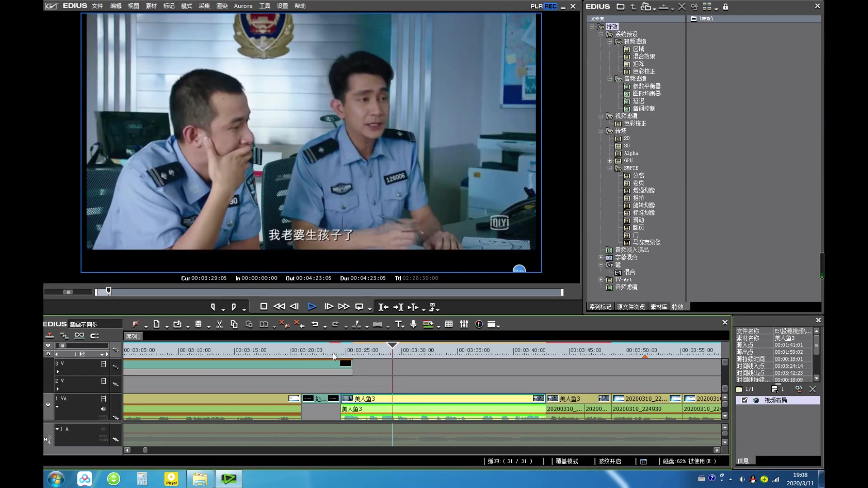Set the Out point marker icon

click(x=234, y=307)
